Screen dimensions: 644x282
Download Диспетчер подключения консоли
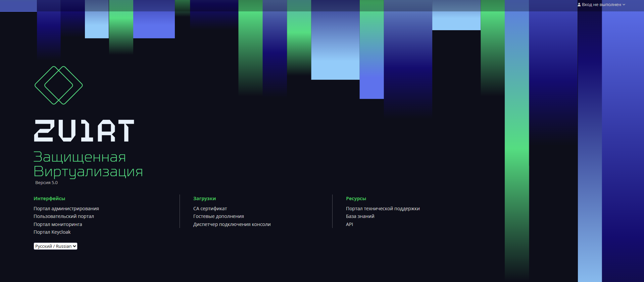click(232, 224)
